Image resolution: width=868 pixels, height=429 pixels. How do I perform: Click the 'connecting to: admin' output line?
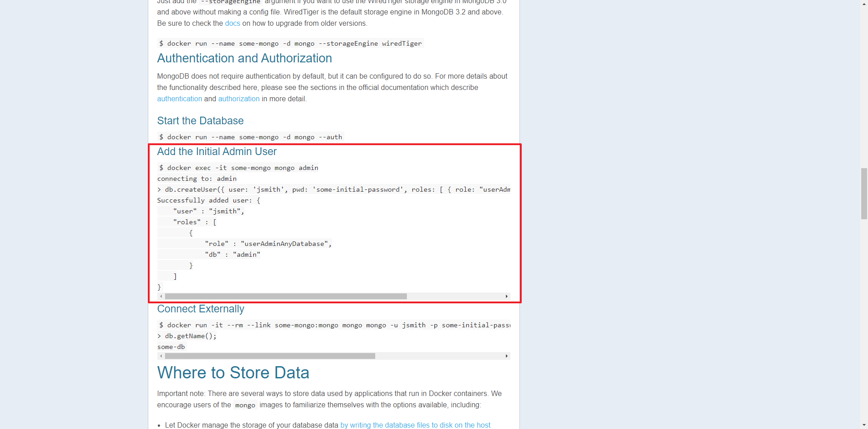click(x=197, y=179)
